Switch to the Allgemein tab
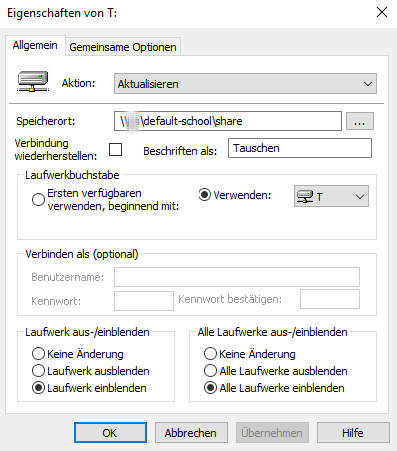The image size is (397, 451). (x=35, y=45)
